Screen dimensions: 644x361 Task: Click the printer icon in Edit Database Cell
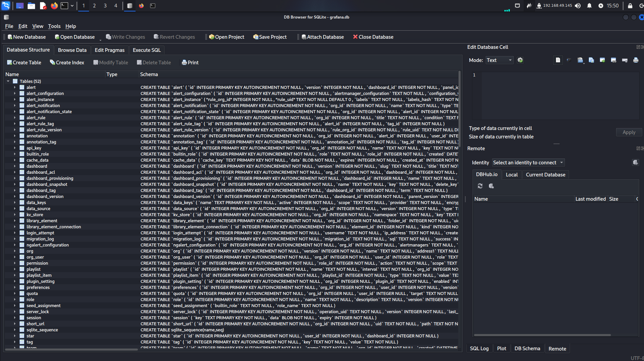tap(636, 60)
